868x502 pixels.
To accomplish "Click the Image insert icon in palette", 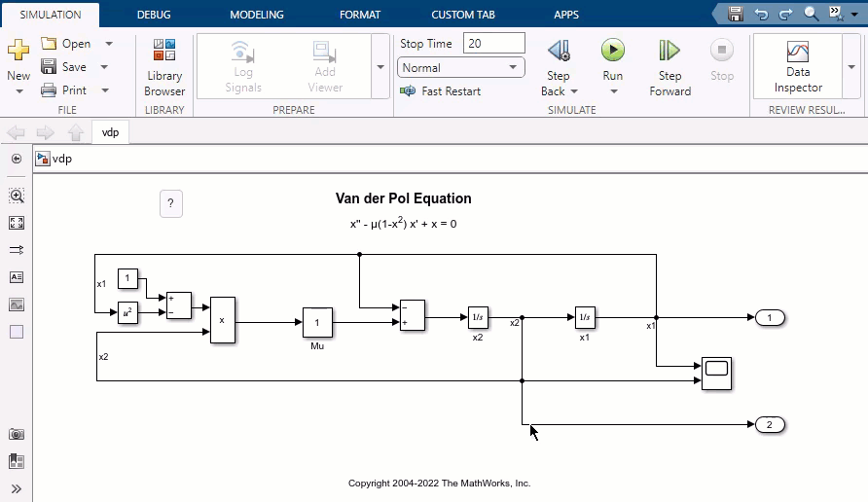I will [x=17, y=305].
